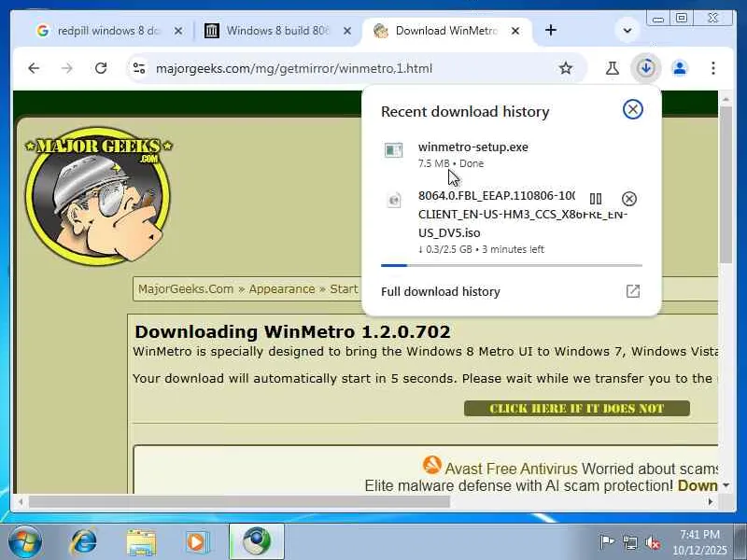Open Windows Explorer from taskbar
Image resolution: width=747 pixels, height=560 pixels.
(142, 542)
